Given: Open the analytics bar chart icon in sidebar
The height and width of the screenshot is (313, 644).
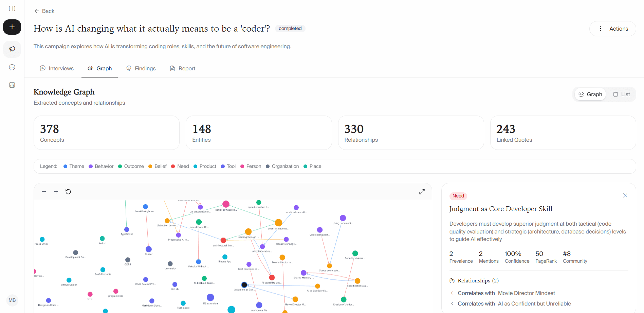Looking at the screenshot, I should click(x=12, y=85).
